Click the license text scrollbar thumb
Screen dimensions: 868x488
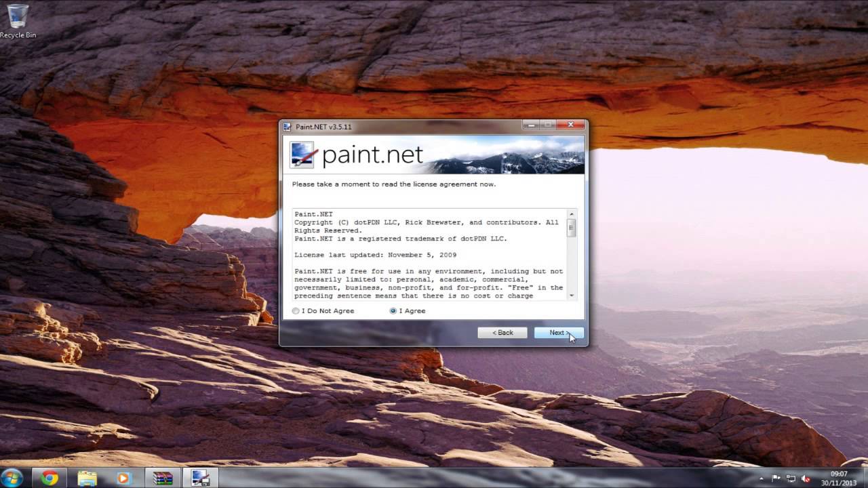[x=572, y=228]
